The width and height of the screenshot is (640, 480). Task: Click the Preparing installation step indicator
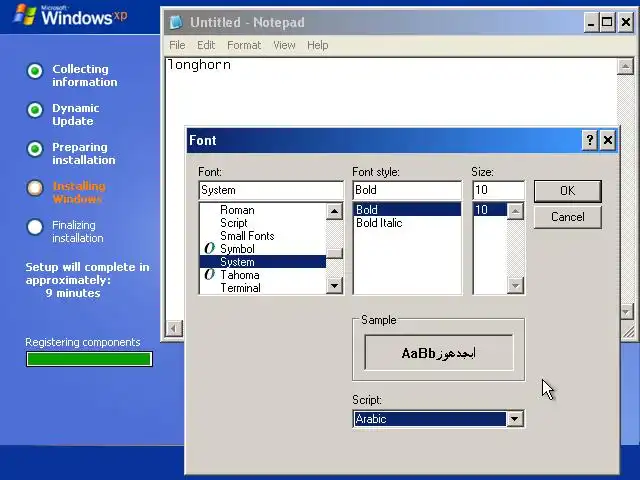pyautogui.click(x=35, y=149)
